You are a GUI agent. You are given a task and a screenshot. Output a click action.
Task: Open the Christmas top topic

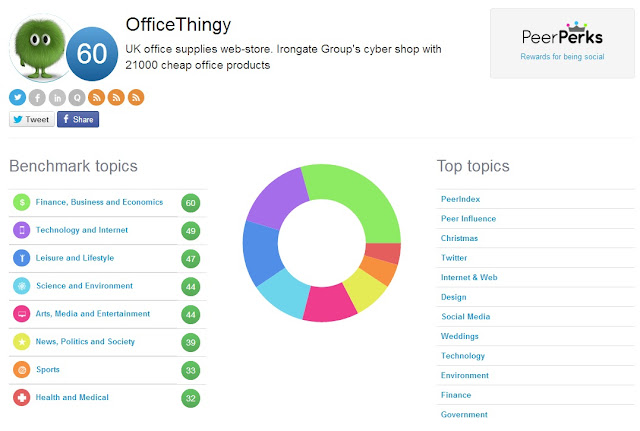[x=459, y=238]
